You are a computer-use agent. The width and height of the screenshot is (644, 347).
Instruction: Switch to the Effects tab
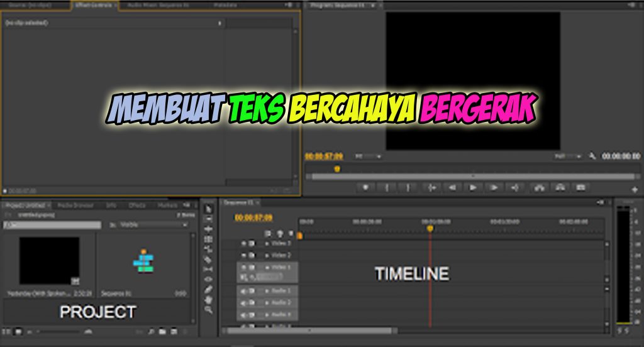(136, 205)
